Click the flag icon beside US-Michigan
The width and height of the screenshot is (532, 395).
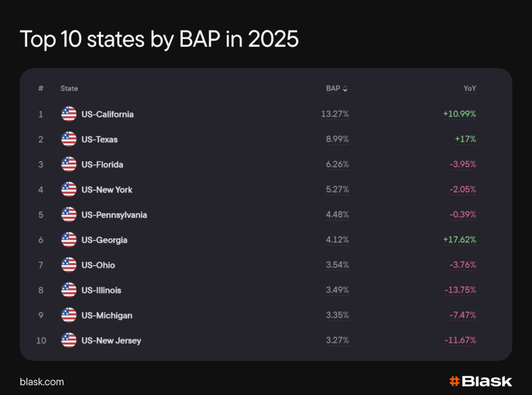(x=69, y=315)
